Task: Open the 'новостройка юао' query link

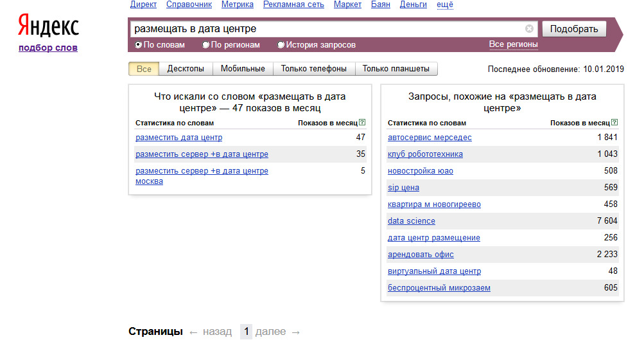Action: tap(420, 170)
